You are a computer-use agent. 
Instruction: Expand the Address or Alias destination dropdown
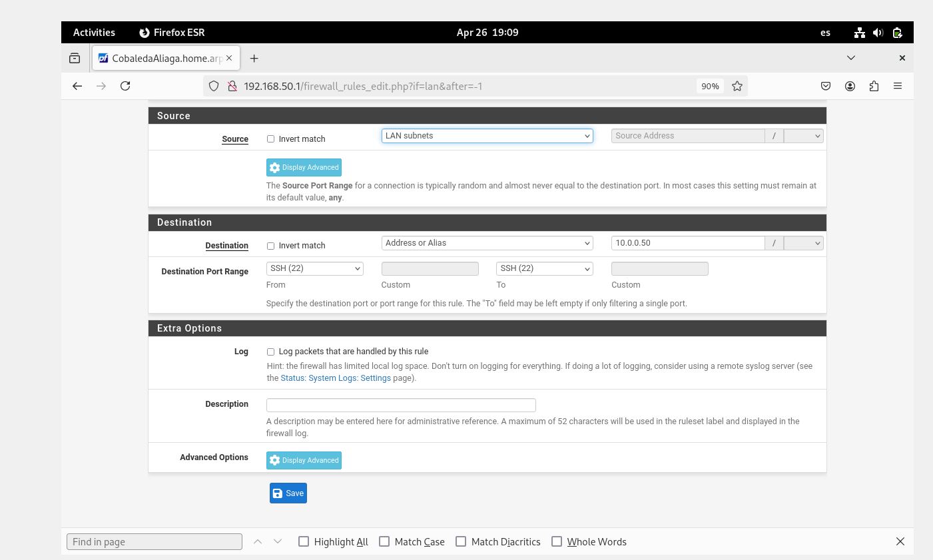pos(487,243)
